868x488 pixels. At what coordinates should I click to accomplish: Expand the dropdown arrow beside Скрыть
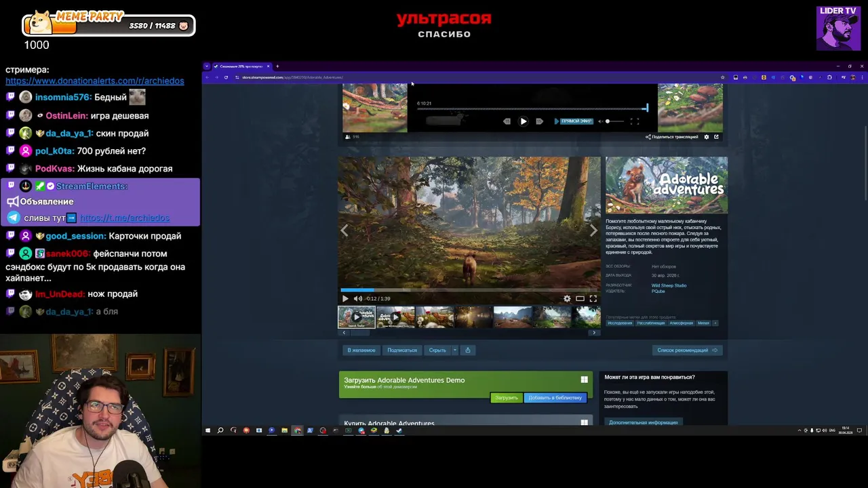point(454,350)
